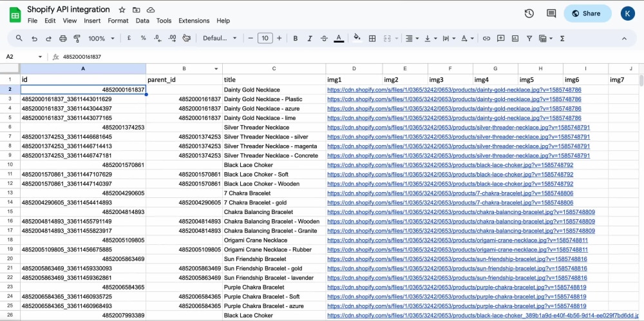Collapse the toolbar with chevron

click(x=624, y=38)
